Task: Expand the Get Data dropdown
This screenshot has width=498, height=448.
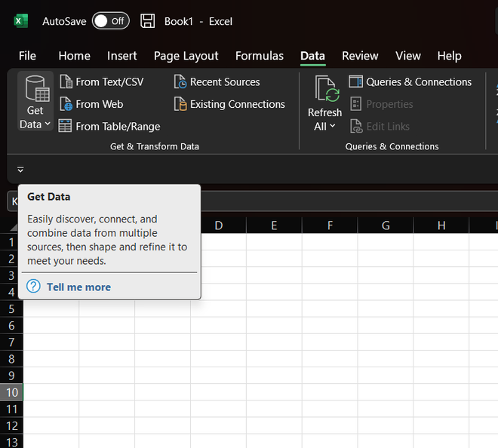Action: click(35, 124)
